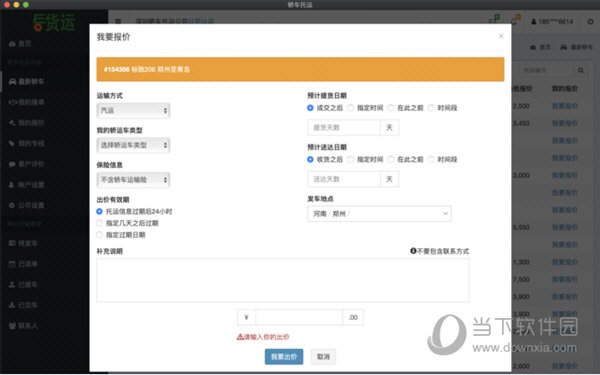Viewport: 600px width, 375px height.
Task: Choose 托运信息过期后24小时 validity option
Action: (99, 211)
